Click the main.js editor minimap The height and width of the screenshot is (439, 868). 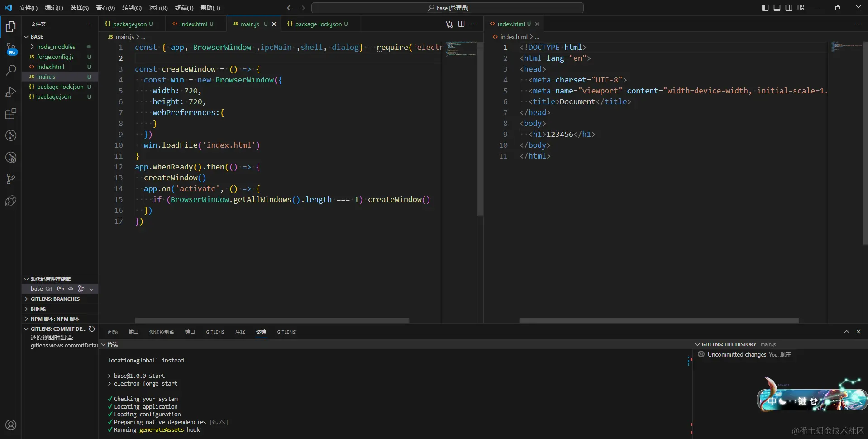pyautogui.click(x=461, y=48)
